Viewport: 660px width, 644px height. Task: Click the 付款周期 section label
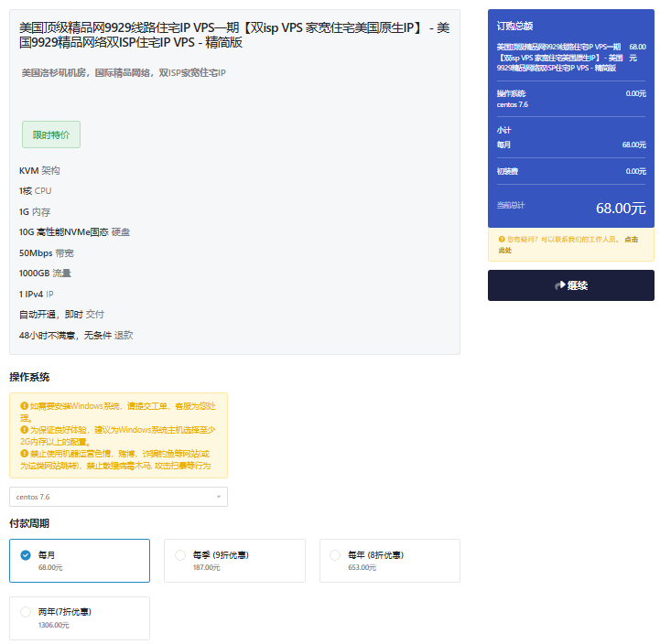click(29, 523)
